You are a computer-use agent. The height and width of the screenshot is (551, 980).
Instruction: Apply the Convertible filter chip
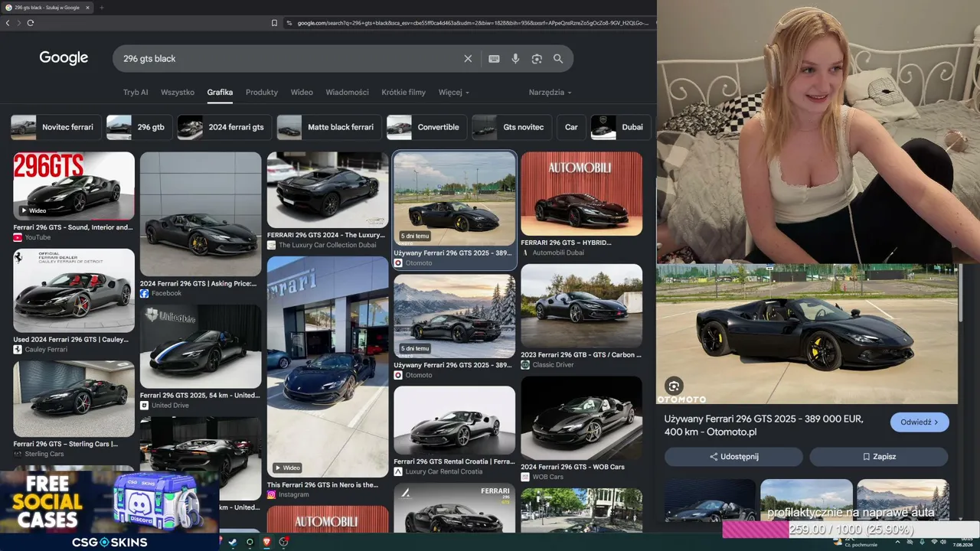coord(426,127)
